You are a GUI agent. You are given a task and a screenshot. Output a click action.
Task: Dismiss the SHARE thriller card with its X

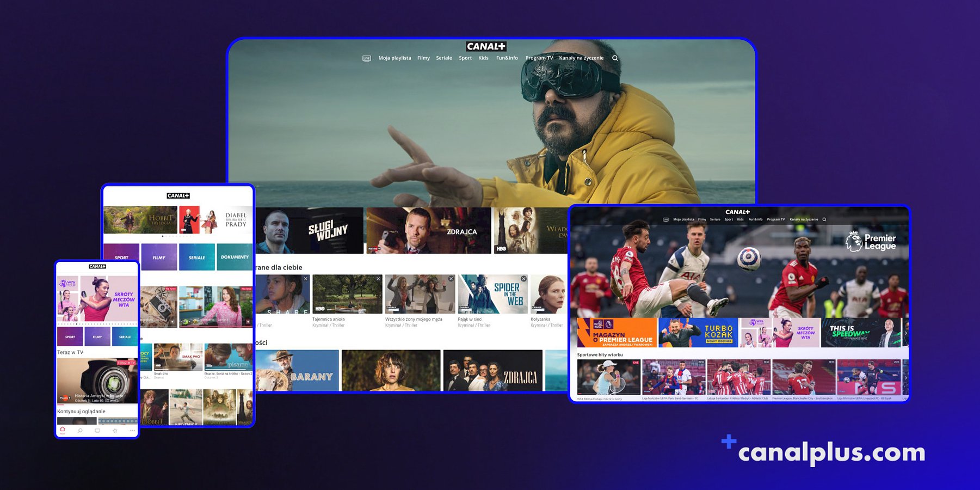[x=306, y=279]
